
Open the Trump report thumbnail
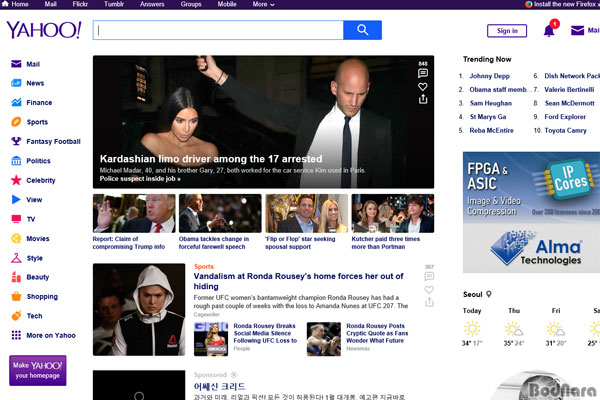[x=134, y=213]
